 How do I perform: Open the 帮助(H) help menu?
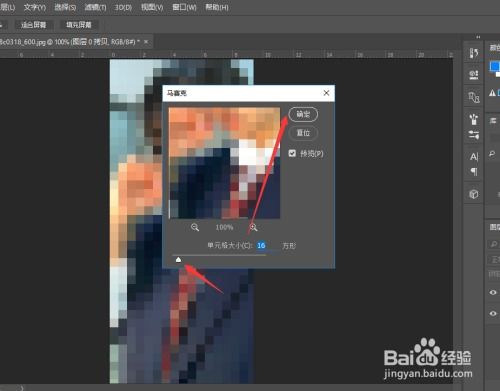pos(217,7)
